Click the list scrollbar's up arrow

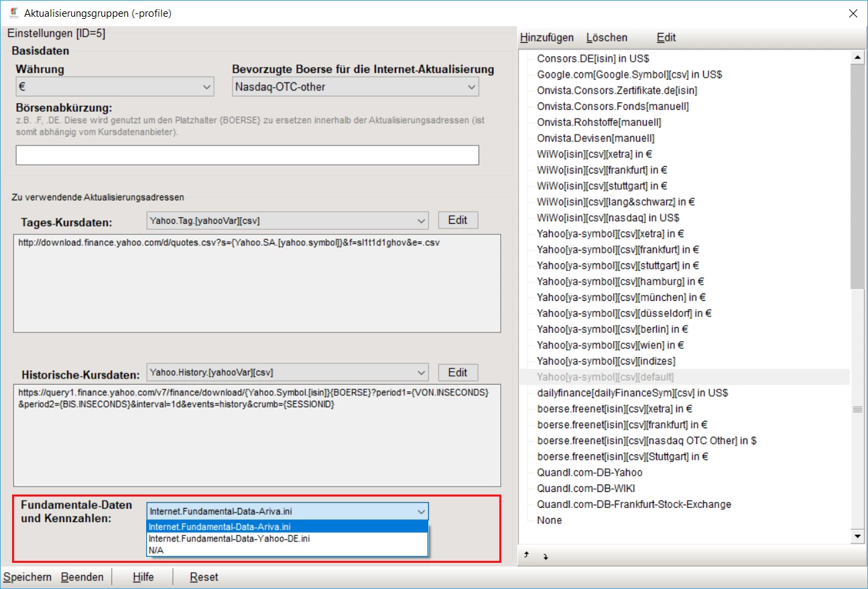pos(857,58)
